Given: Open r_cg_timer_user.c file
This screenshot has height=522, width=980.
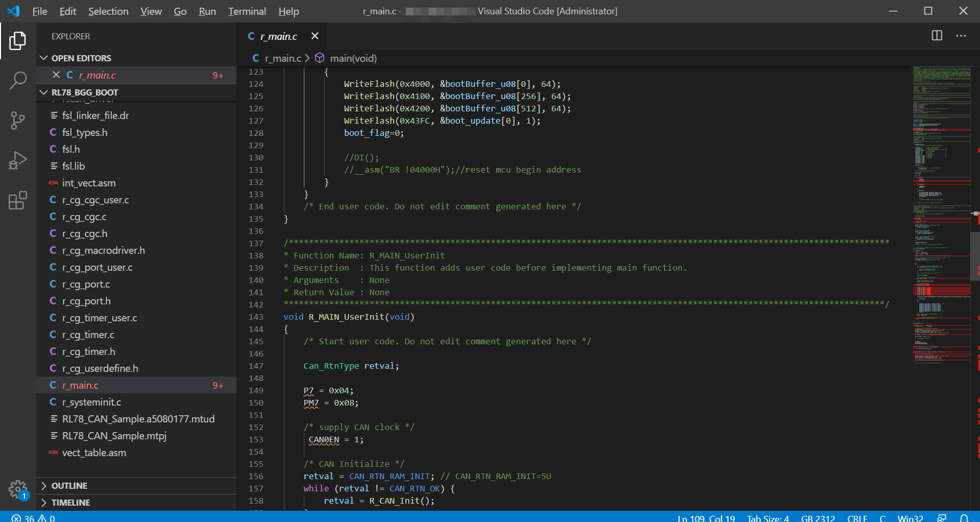Looking at the screenshot, I should pyautogui.click(x=136, y=318).
